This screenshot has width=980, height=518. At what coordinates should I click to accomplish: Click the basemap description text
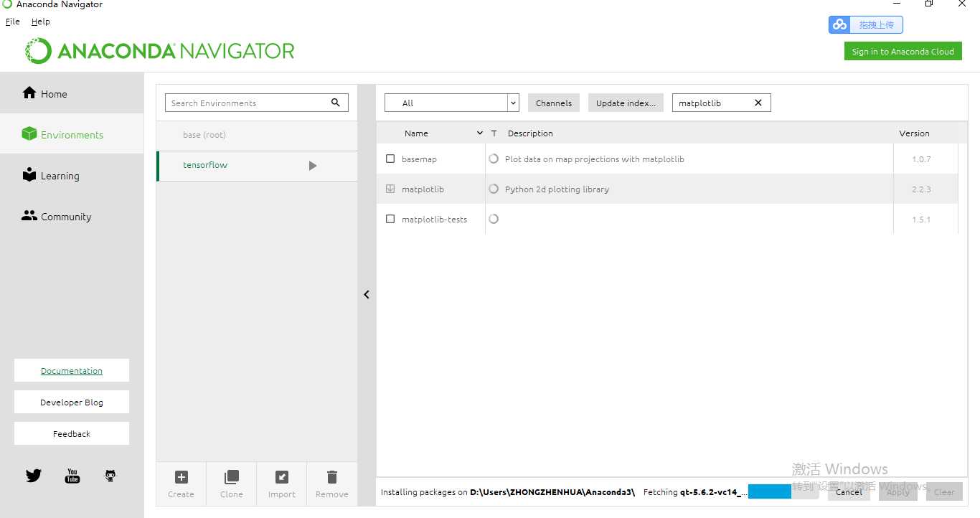(595, 159)
